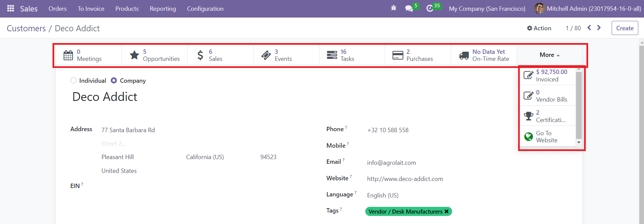Screen dimensions: 644x224
Task: Open the Reporting menu
Action: pos(163,9)
